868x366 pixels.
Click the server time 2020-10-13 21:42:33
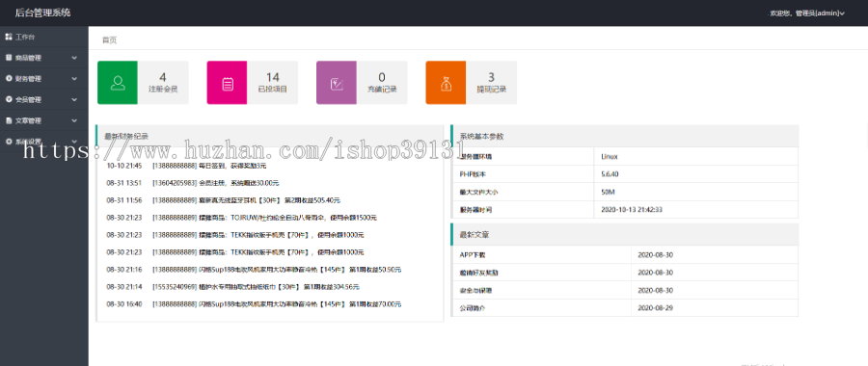click(x=632, y=210)
